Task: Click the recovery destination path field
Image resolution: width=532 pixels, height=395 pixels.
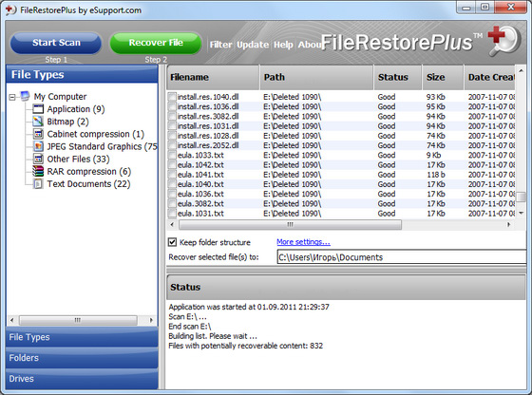Action: pos(402,257)
